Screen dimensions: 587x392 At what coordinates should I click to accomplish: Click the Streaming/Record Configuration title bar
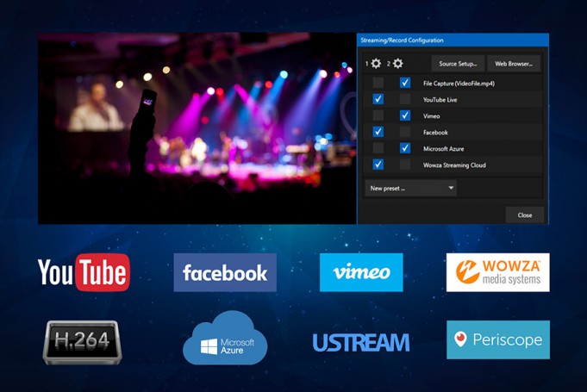click(x=453, y=40)
